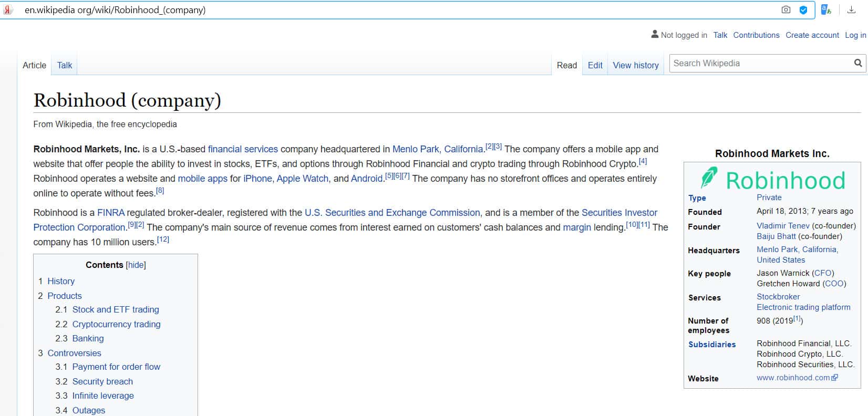This screenshot has width=868, height=416.
Task: Jump to Cryptocurrency trading subsection
Action: (x=117, y=324)
